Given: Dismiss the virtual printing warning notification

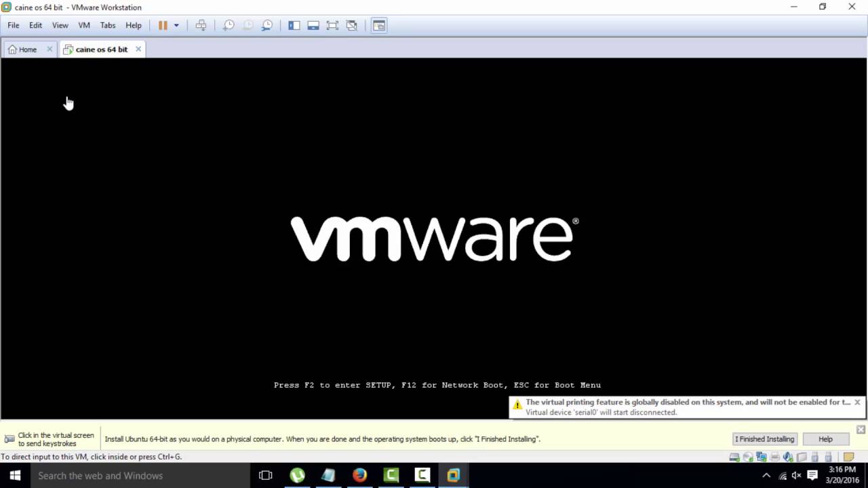Looking at the screenshot, I should [857, 402].
